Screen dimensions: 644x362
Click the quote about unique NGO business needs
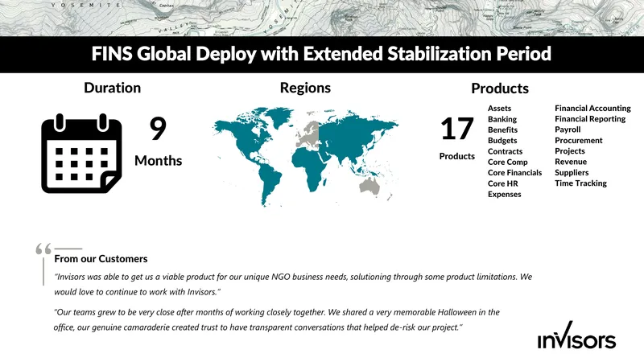coord(293,285)
